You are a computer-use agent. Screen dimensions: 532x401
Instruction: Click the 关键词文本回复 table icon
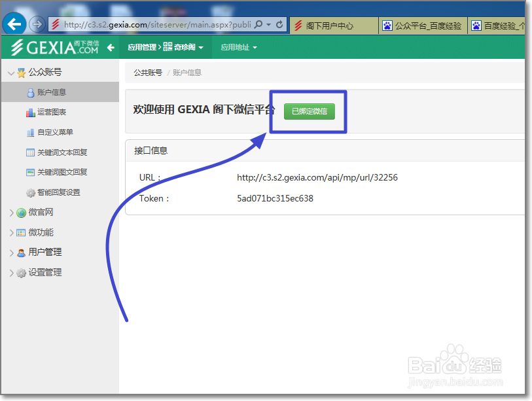tap(31, 152)
